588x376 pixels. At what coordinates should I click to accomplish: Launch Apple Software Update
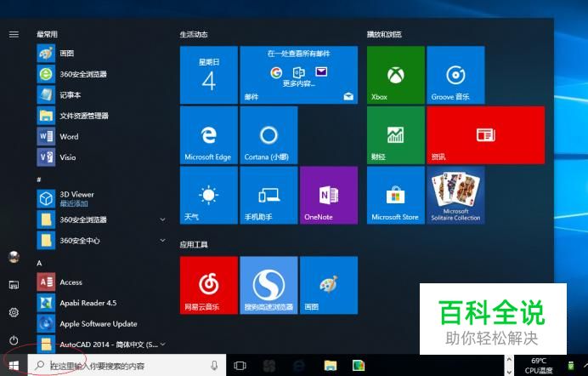pyautogui.click(x=101, y=324)
